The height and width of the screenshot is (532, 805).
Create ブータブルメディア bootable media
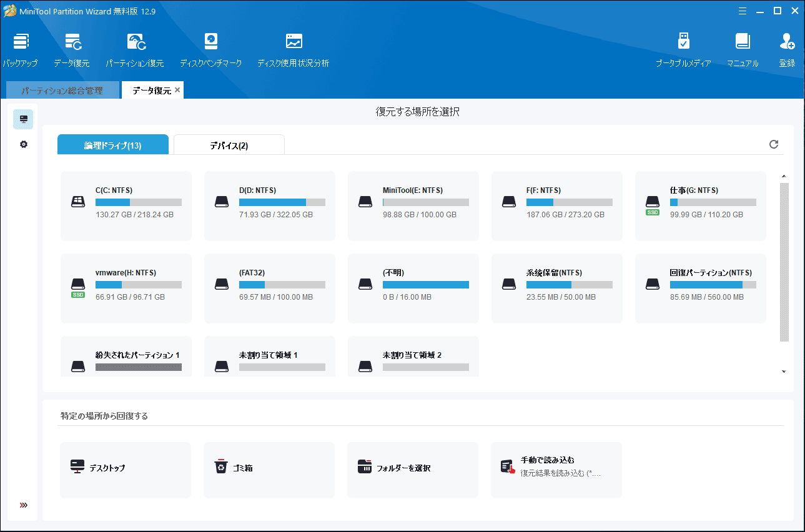[683, 50]
